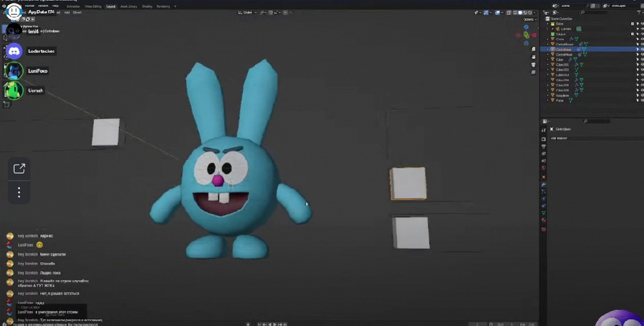This screenshot has height=326, width=644.
Task: Open the Tool properties tab icon
Action: point(544,131)
